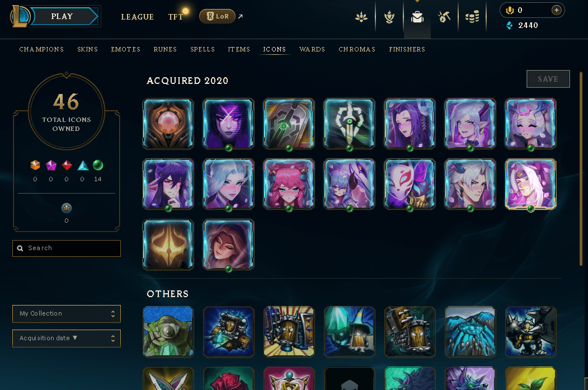
Task: Open the LoR external launcher
Action: [221, 16]
